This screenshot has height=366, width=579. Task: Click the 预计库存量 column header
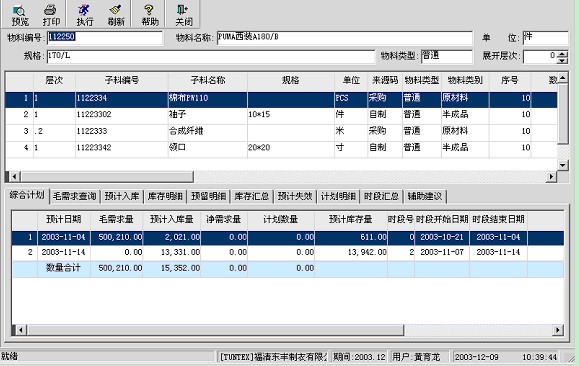click(350, 219)
